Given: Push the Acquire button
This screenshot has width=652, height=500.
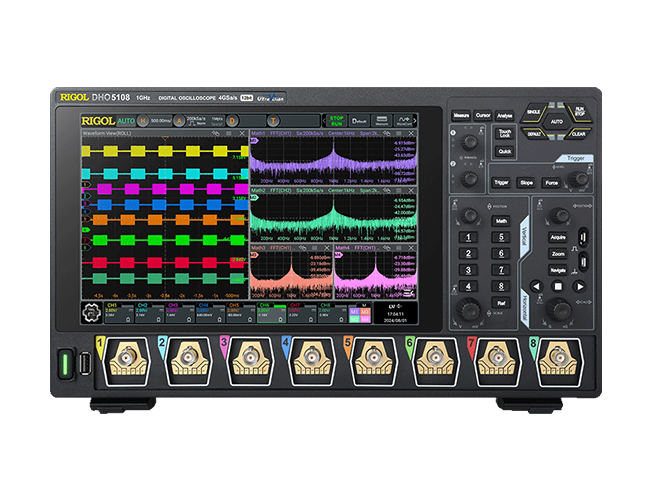Looking at the screenshot, I should pos(558,238).
